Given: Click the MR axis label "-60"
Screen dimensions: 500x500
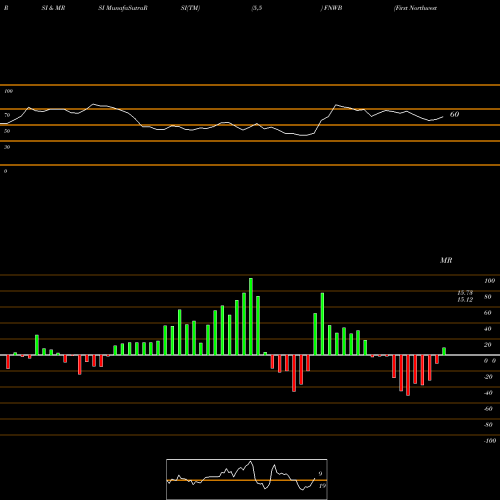Looking at the screenshot, I should 488,409.
